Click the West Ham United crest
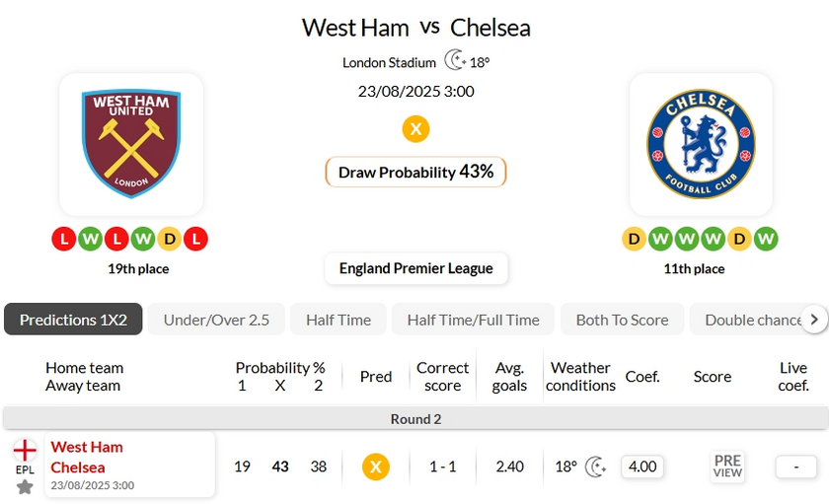Screen dimensions: 829x504 [x=131, y=144]
